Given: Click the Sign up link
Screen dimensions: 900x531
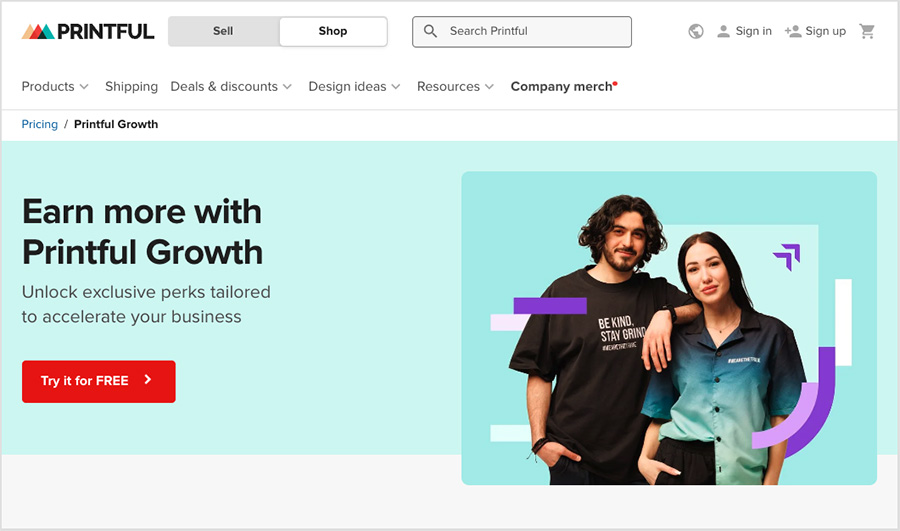Looking at the screenshot, I should tap(825, 31).
